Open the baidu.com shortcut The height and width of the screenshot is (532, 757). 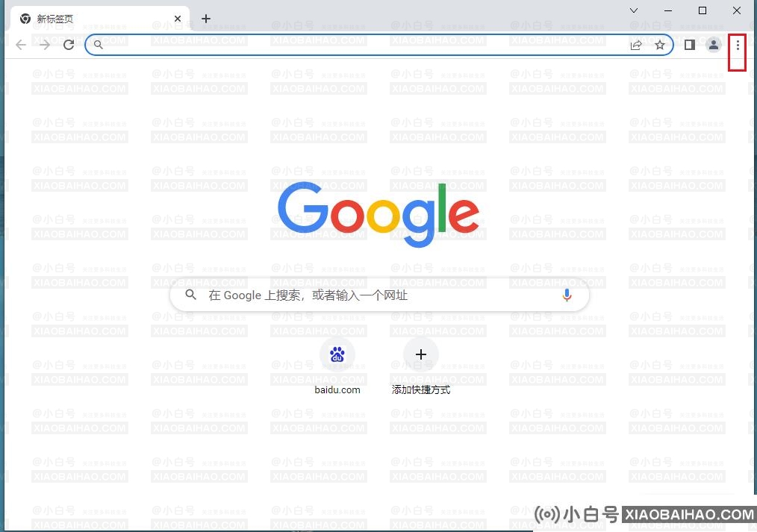click(337, 354)
